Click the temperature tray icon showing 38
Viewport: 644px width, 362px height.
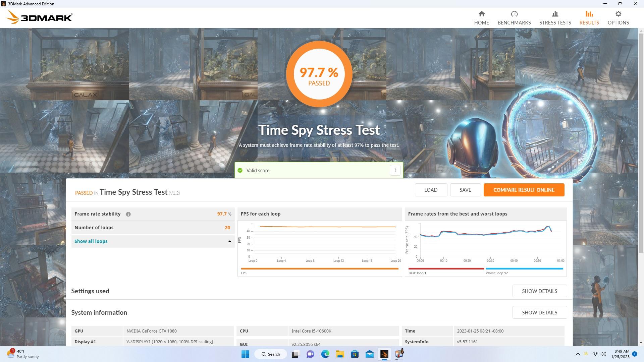tap(586, 354)
